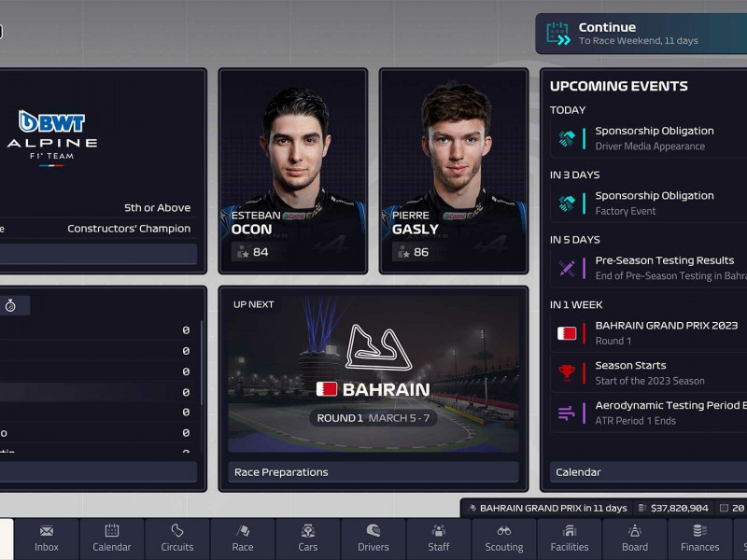Open Calendar from Upcoming Events panel
Screen dimensions: 747x560
(x=648, y=472)
